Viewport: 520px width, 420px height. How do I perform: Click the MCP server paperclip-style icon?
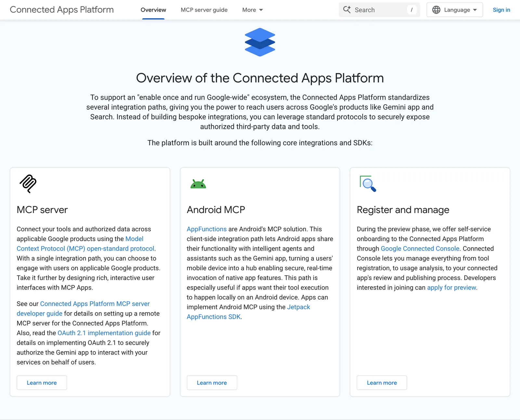pyautogui.click(x=28, y=184)
